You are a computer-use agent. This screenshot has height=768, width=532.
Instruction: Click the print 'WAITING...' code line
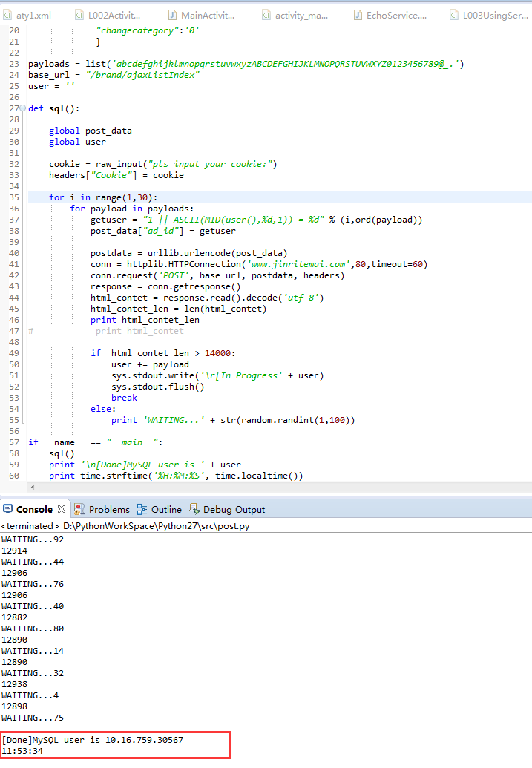(233, 420)
